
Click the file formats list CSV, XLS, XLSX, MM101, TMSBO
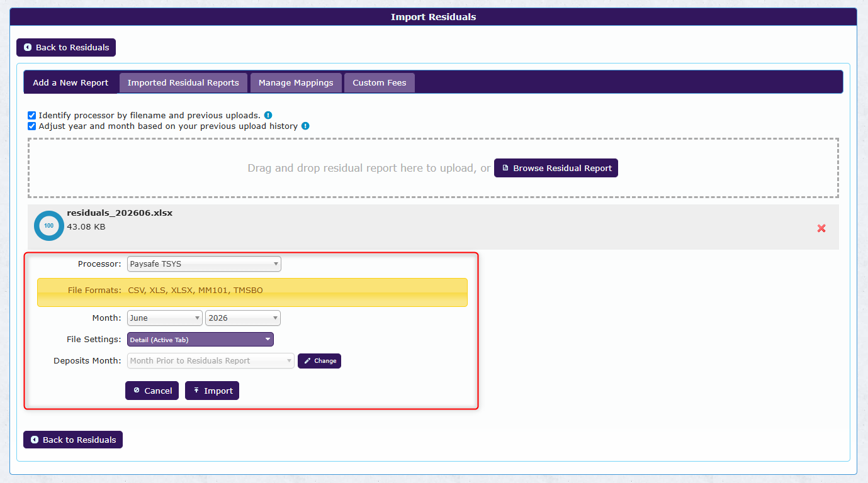point(195,291)
